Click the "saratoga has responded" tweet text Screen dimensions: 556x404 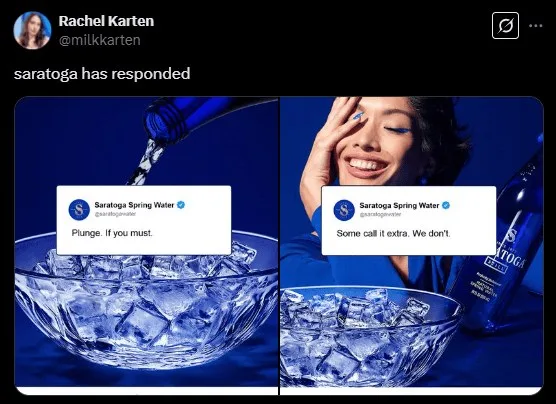(x=102, y=74)
